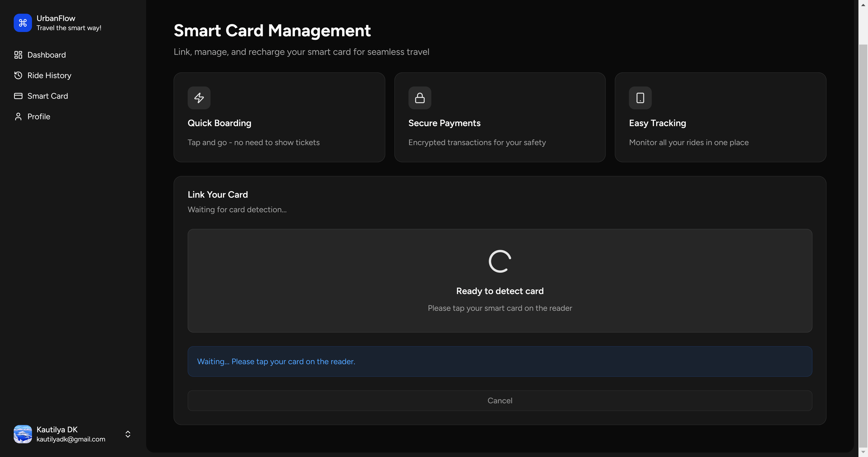868x457 pixels.
Task: Open the Dashboard page
Action: click(x=47, y=54)
